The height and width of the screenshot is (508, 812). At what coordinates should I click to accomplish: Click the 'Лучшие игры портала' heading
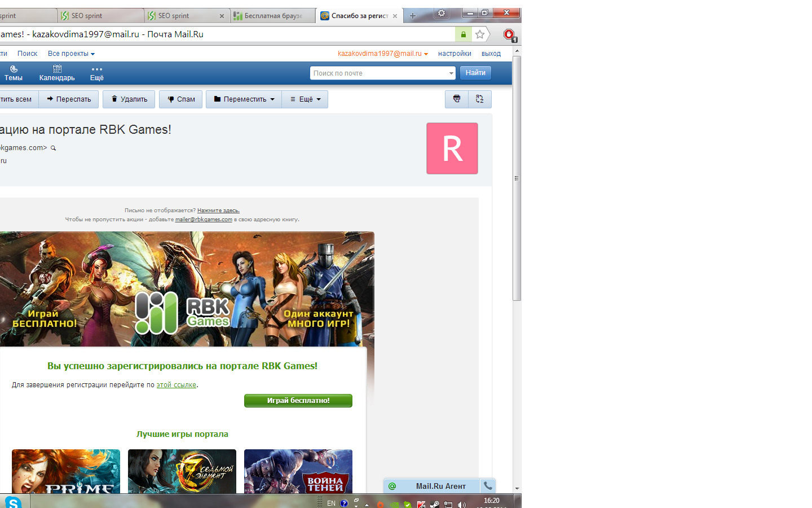click(182, 434)
